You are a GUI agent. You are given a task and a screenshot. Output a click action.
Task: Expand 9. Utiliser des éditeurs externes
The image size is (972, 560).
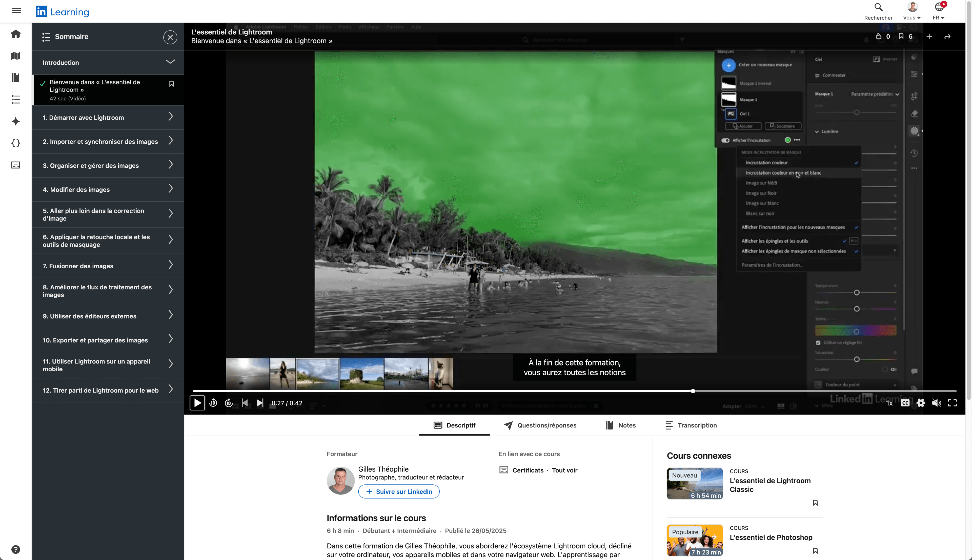pyautogui.click(x=108, y=316)
